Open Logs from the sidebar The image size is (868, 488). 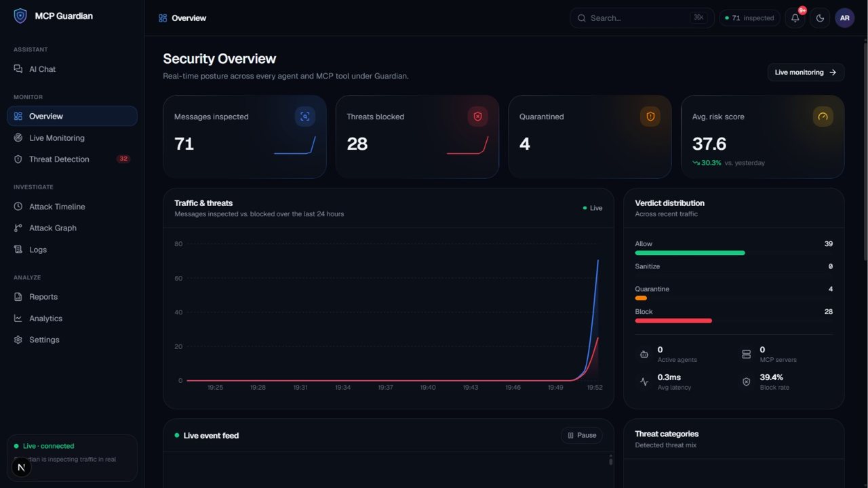point(72,249)
